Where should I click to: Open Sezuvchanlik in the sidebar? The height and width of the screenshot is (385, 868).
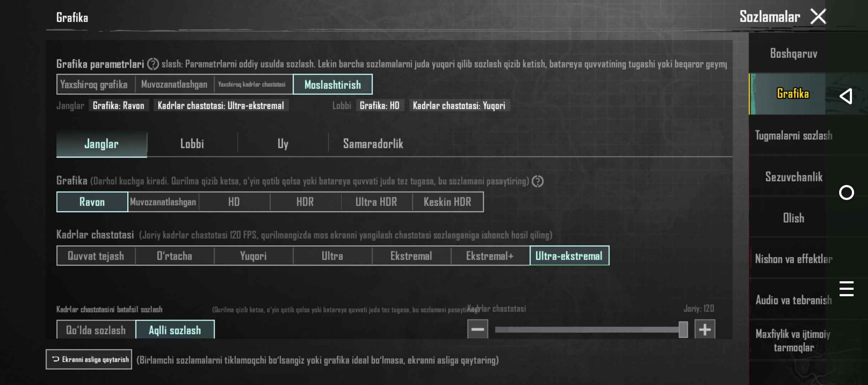click(x=794, y=177)
